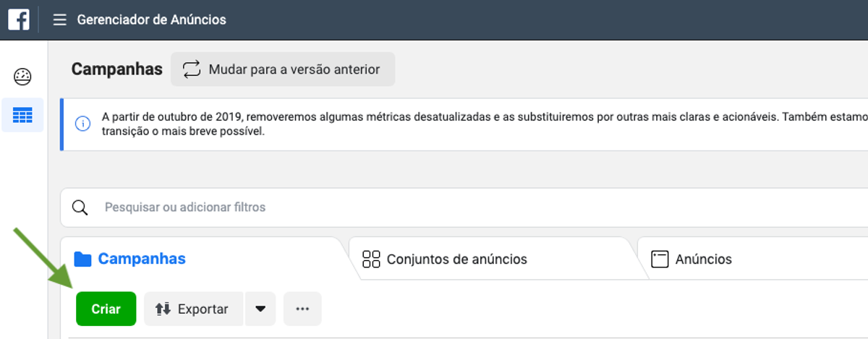868x339 pixels.
Task: Click the magnifying glass search icon
Action: pyautogui.click(x=80, y=207)
